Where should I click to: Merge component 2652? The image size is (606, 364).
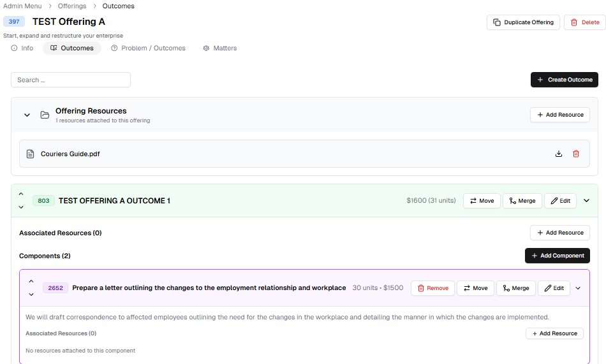tap(516, 288)
